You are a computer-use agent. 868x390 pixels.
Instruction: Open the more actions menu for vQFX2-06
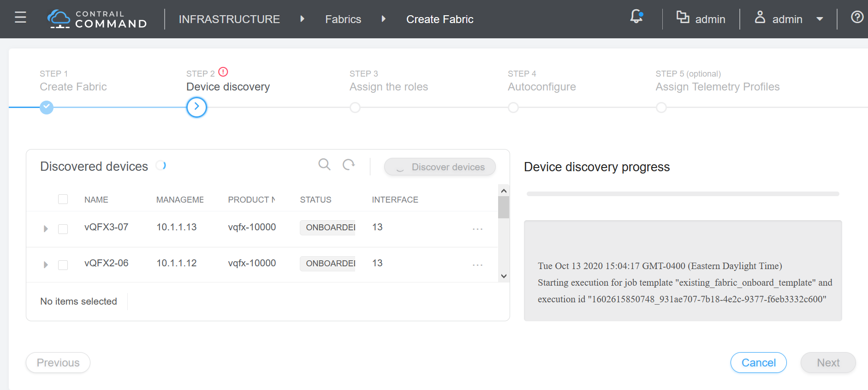pos(477,265)
